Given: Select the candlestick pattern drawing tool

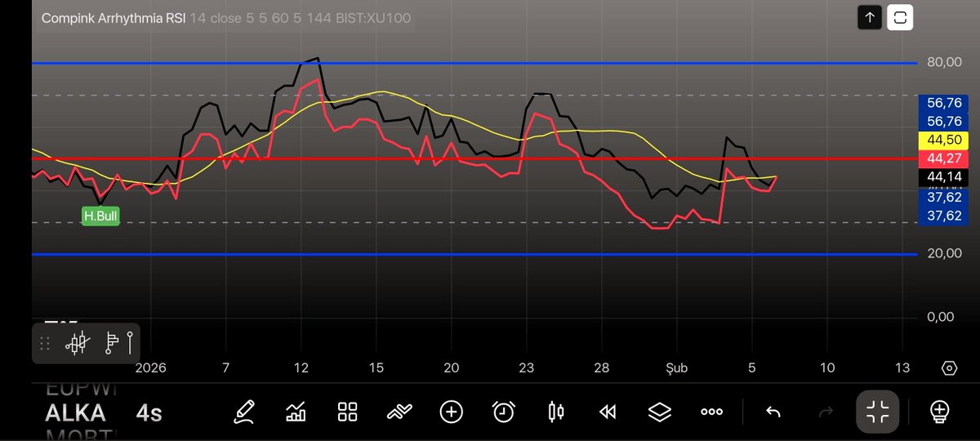Looking at the screenshot, I should point(78,343).
